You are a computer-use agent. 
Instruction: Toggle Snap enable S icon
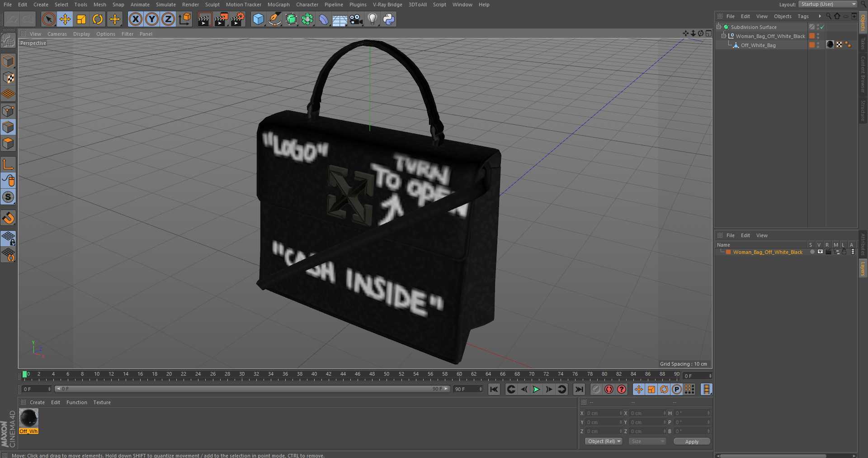tap(8, 197)
